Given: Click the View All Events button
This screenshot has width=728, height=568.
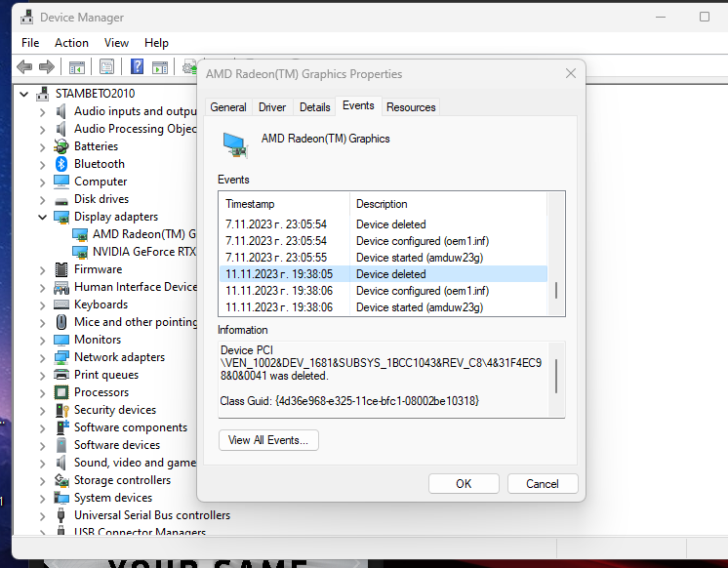Looking at the screenshot, I should 268,440.
